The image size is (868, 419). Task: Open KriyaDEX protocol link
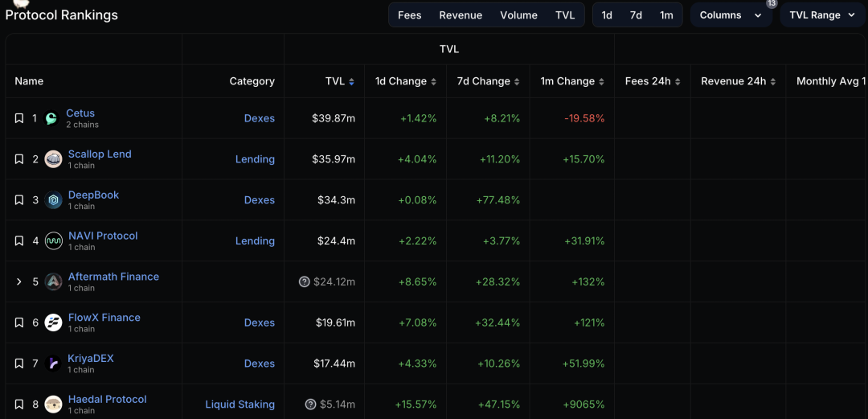pos(91,359)
